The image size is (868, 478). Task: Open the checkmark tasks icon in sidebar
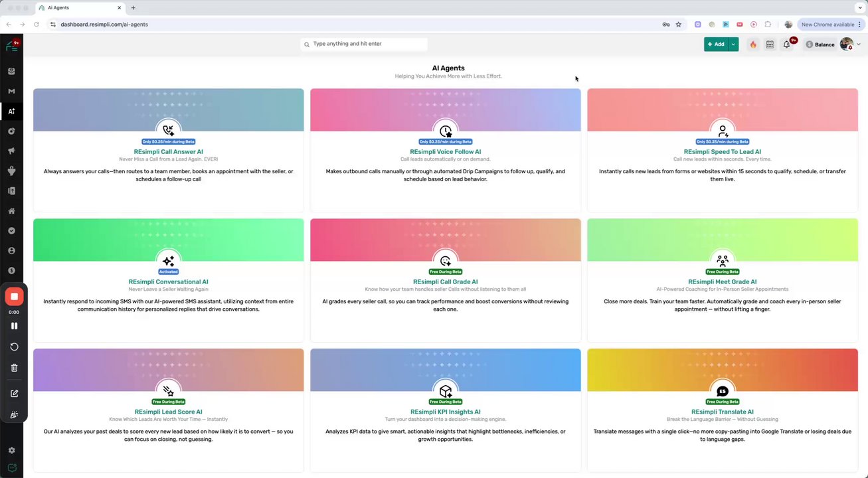pos(11,231)
